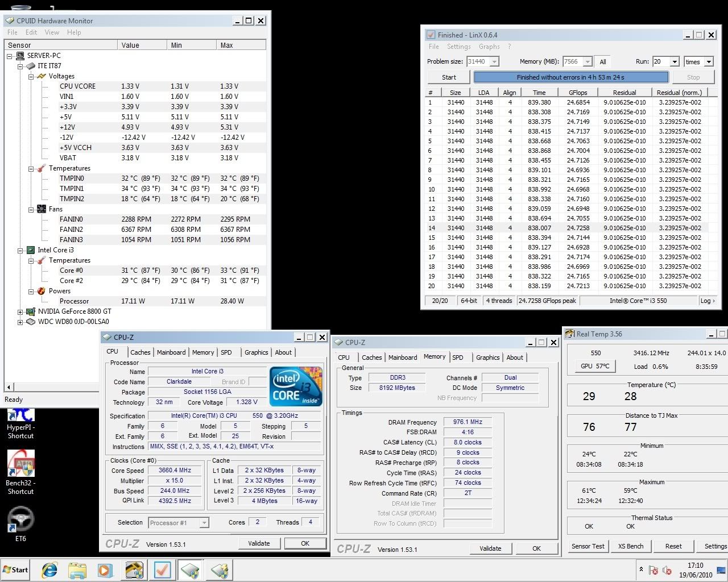The width and height of the screenshot is (728, 582).
Task: Click the CPUID Hardware Monitor title icon
Action: click(x=10, y=20)
